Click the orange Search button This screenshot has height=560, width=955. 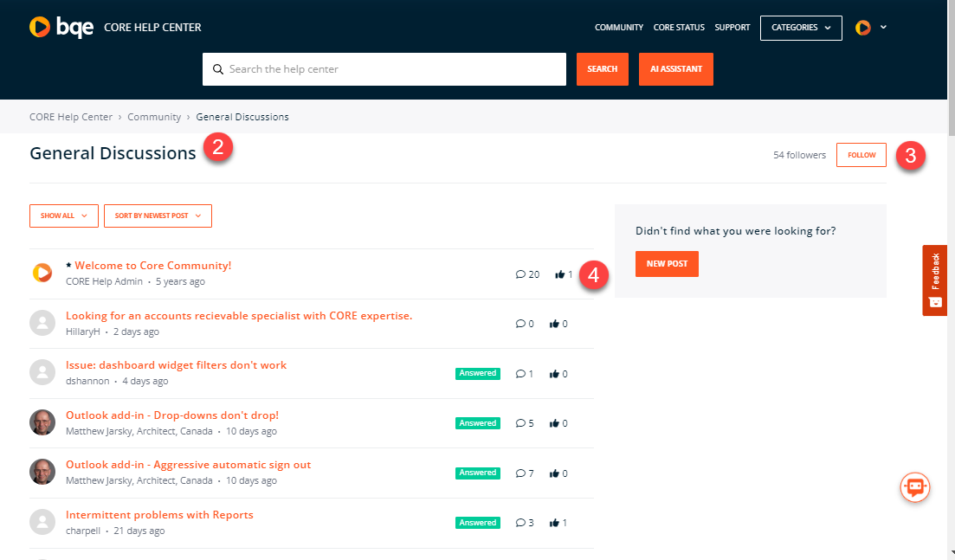(603, 69)
